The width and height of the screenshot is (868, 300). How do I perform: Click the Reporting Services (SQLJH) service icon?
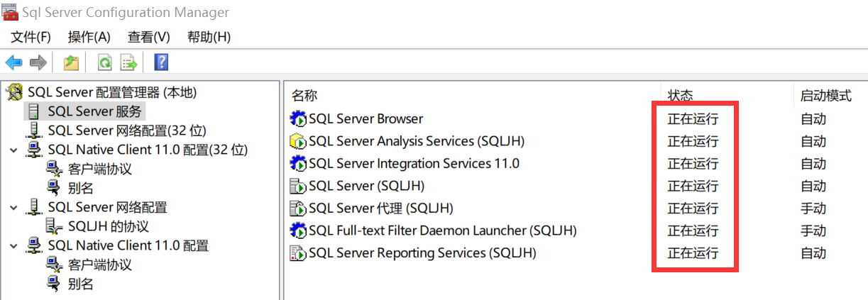pos(298,253)
